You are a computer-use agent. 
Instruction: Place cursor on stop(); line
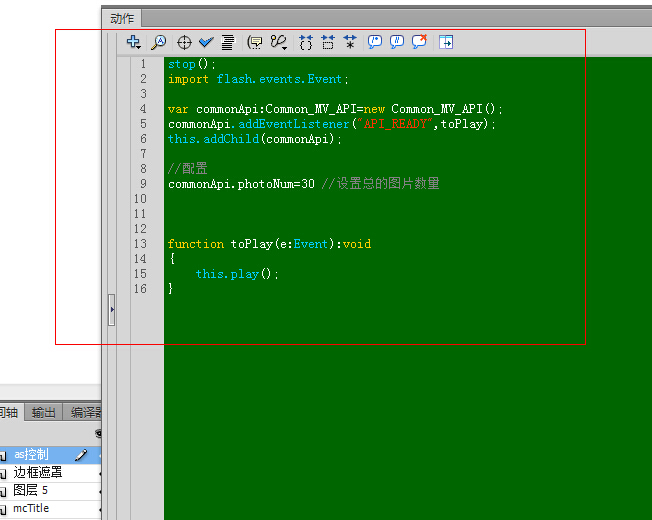pos(192,64)
